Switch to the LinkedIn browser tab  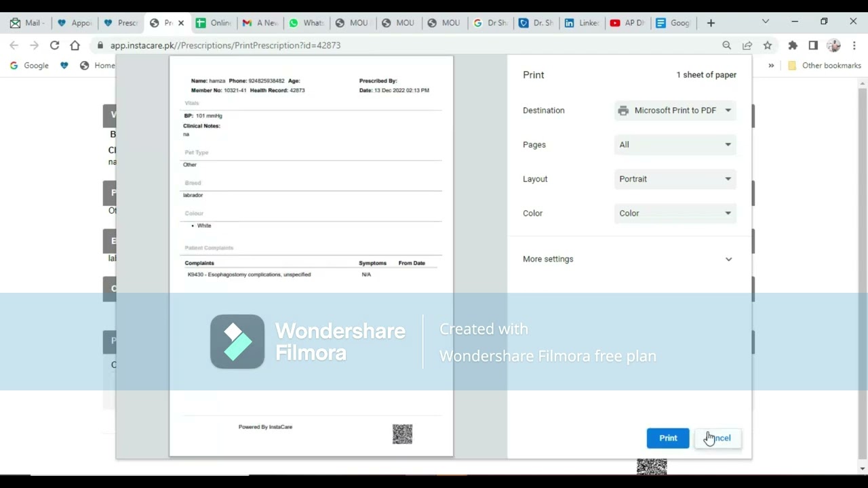582,22
